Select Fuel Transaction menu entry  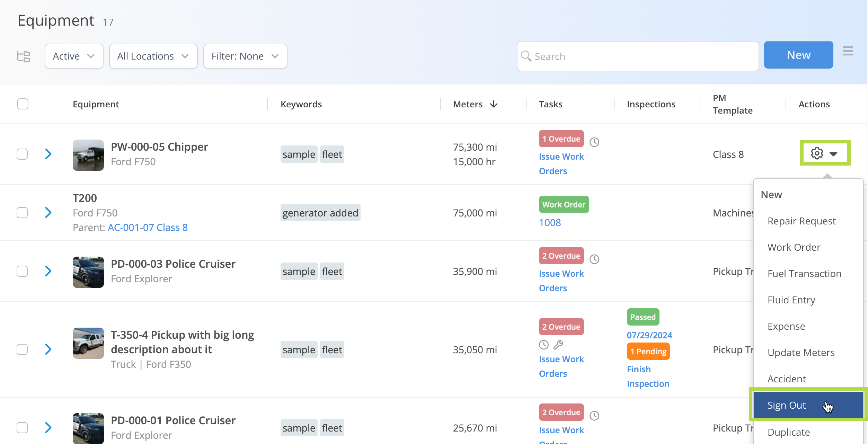pyautogui.click(x=804, y=274)
